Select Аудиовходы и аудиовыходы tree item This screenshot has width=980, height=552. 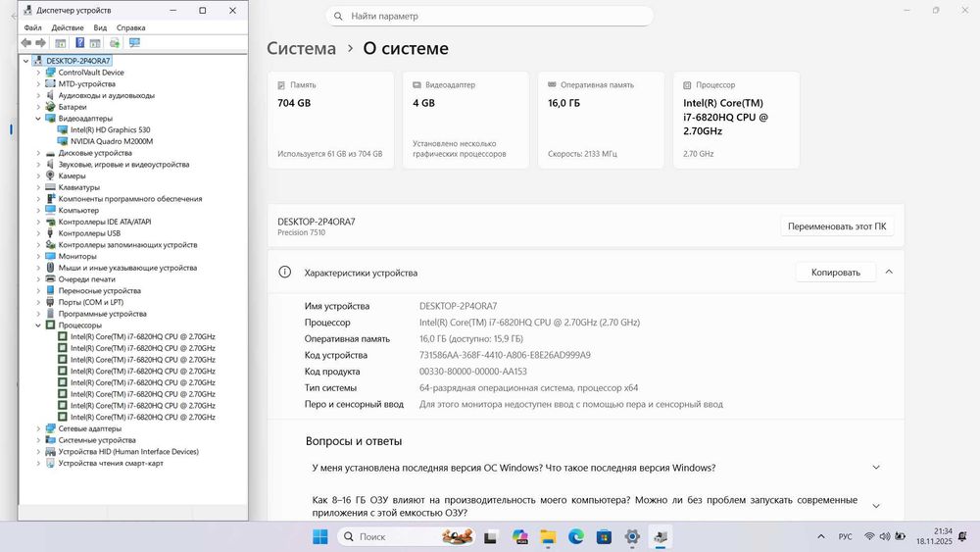[106, 96]
